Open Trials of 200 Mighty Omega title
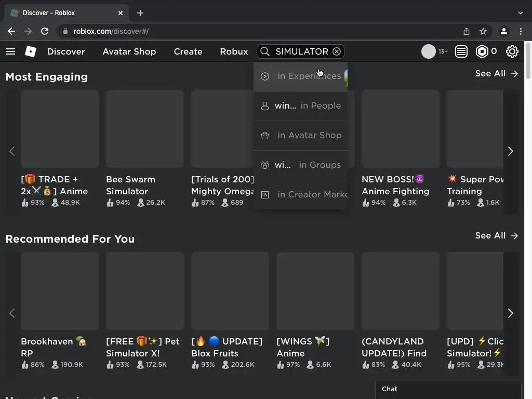532x399 pixels. tap(222, 185)
